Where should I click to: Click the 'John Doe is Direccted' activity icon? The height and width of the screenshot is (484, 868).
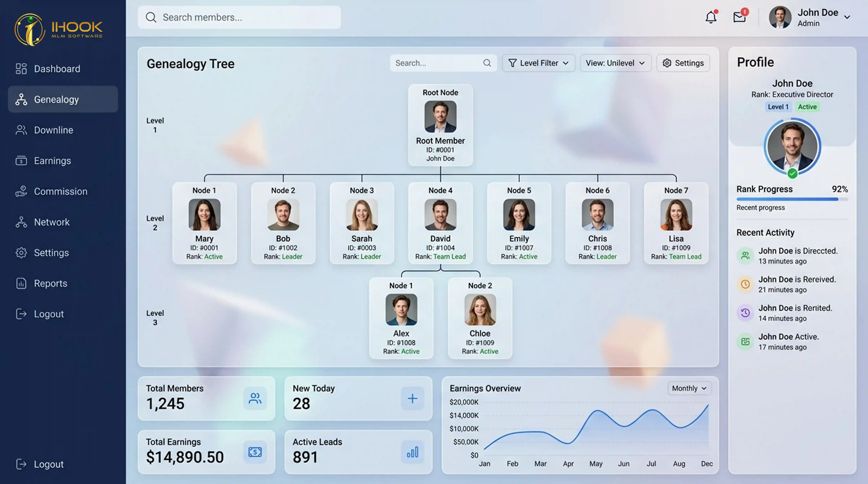tap(745, 256)
